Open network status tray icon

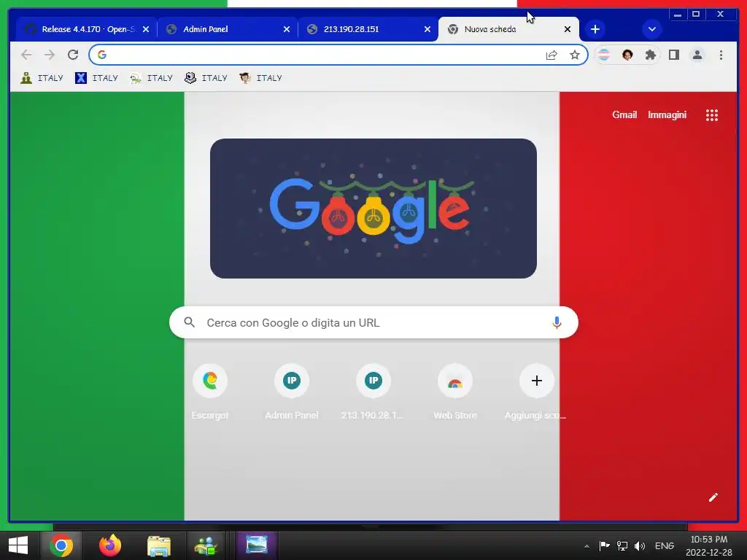pos(622,545)
